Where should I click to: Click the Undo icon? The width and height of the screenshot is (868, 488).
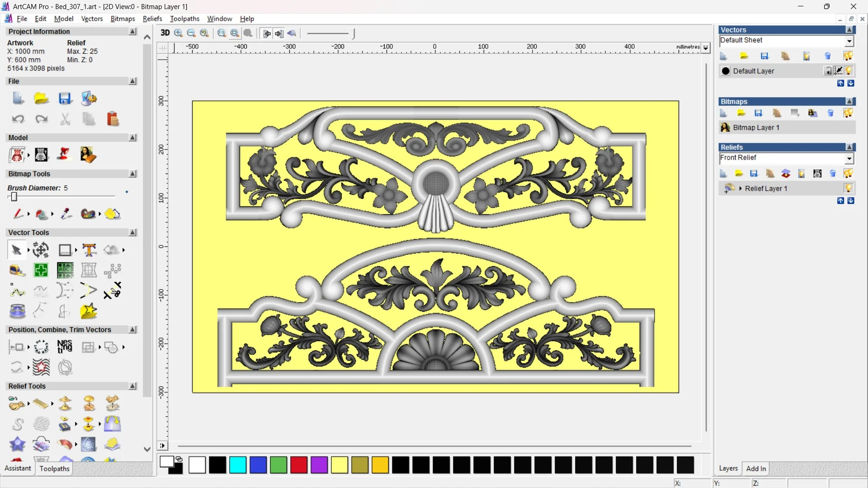(x=18, y=119)
